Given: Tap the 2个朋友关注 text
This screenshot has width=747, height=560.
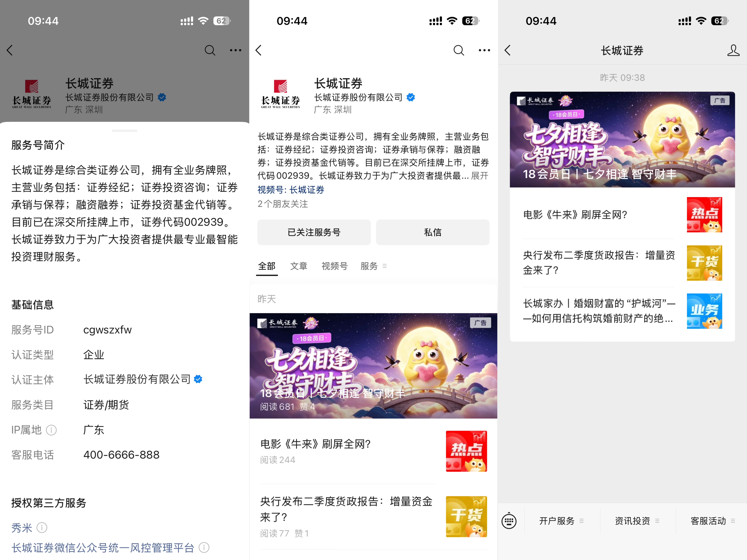Looking at the screenshot, I should click(283, 204).
